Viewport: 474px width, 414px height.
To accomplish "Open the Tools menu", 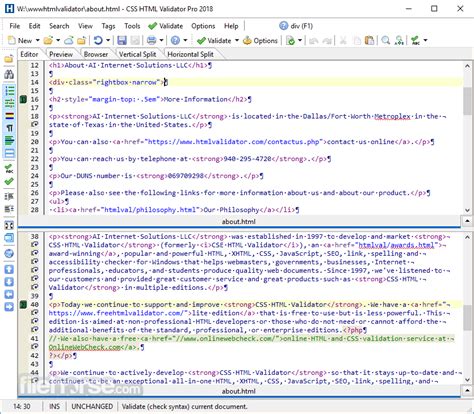I will (132, 26).
